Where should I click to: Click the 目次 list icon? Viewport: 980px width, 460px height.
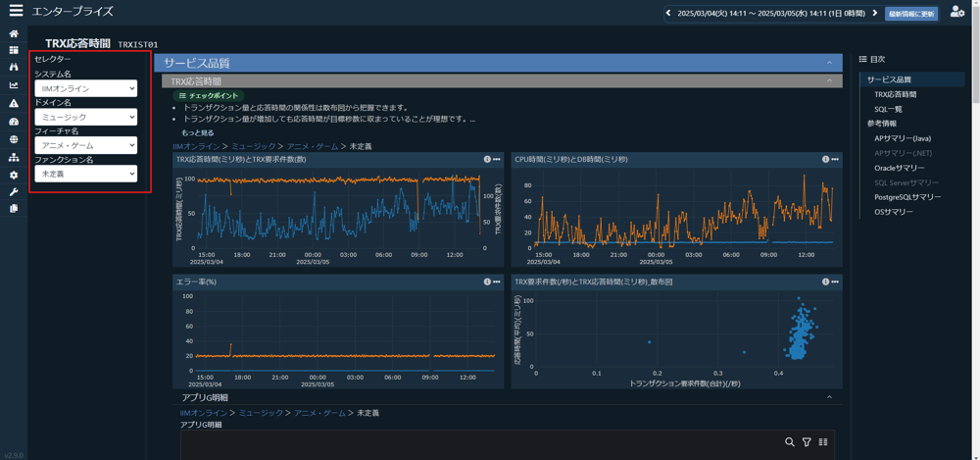coord(863,60)
